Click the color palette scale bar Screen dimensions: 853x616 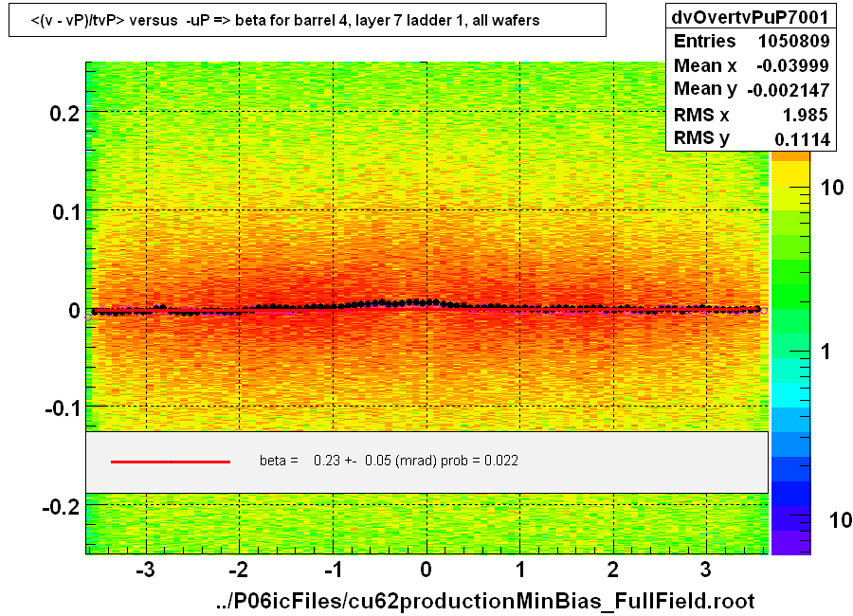click(x=790, y=353)
